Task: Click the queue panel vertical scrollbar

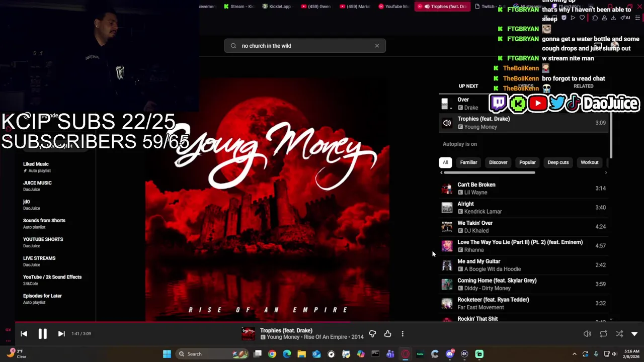Action: [611, 136]
